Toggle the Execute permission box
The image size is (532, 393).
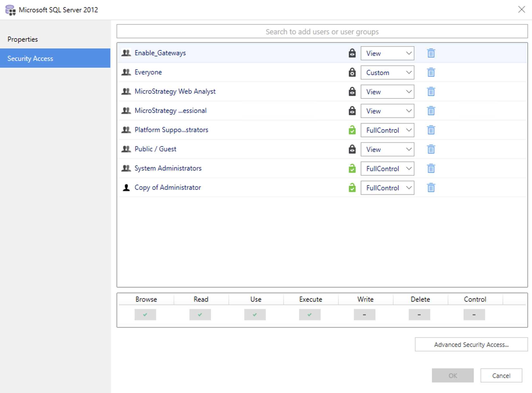point(310,315)
